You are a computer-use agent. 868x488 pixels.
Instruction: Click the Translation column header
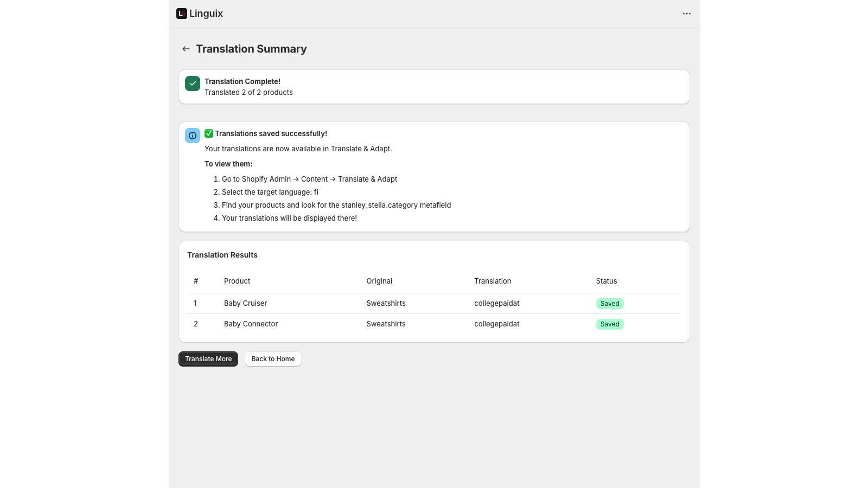tap(493, 281)
